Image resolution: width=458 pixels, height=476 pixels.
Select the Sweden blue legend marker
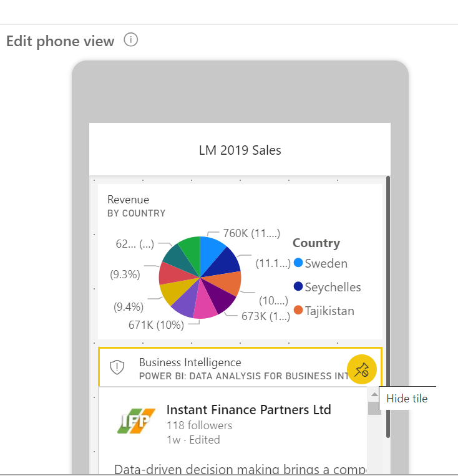click(298, 263)
